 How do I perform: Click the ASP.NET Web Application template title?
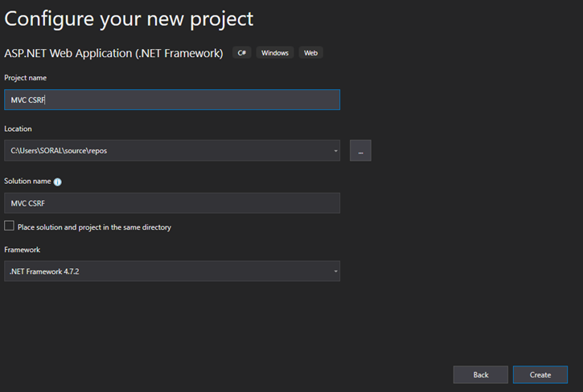pyautogui.click(x=113, y=53)
